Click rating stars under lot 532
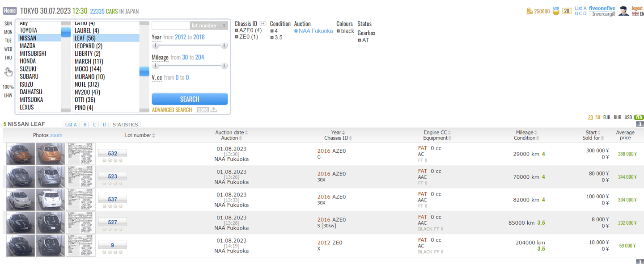644x264 pixels. (x=112, y=160)
